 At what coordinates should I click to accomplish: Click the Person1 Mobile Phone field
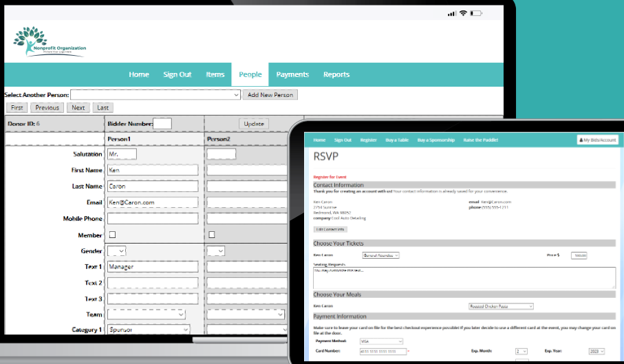(153, 218)
